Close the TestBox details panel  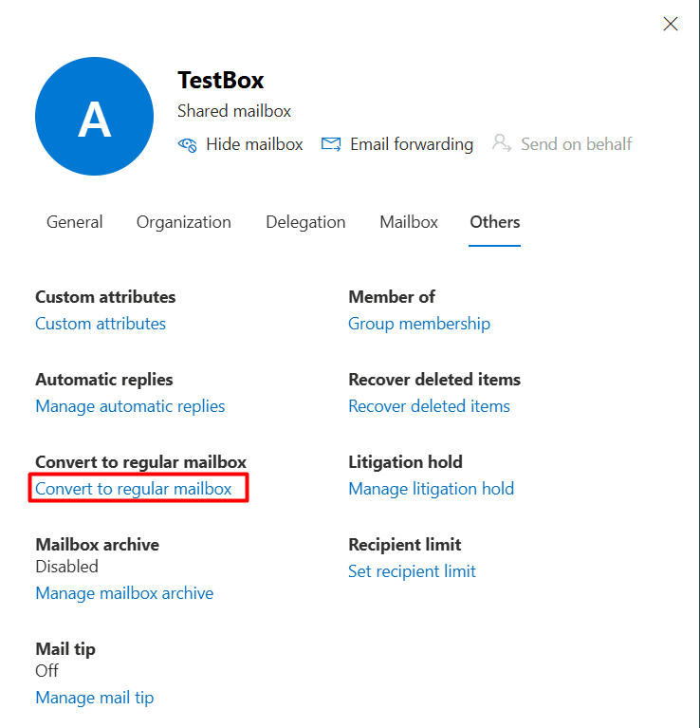click(671, 24)
